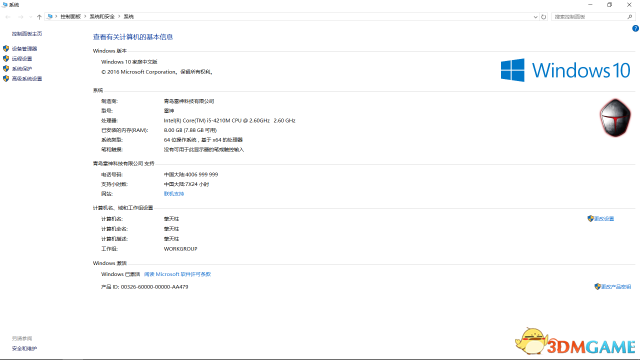Click the 青岛雷神科技有限公司 manufacturer value

tap(189, 101)
